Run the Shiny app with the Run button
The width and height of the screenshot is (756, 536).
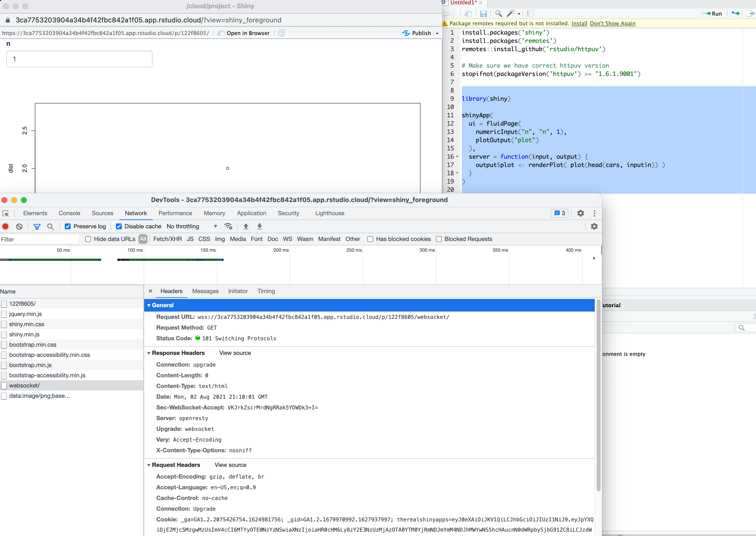click(713, 14)
